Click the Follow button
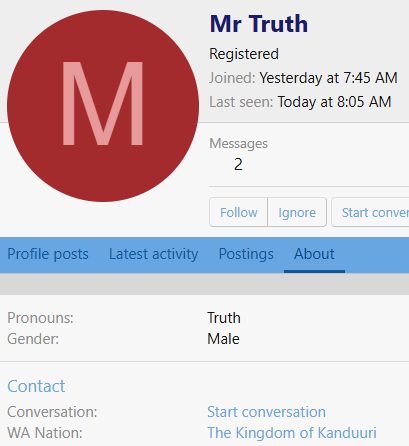This screenshot has width=409, height=446. click(239, 212)
